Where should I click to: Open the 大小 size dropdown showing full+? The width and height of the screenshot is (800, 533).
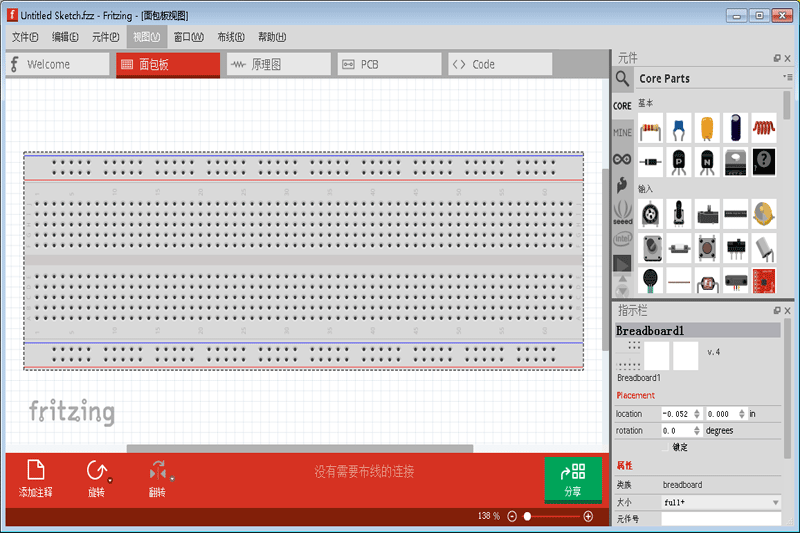click(x=720, y=502)
